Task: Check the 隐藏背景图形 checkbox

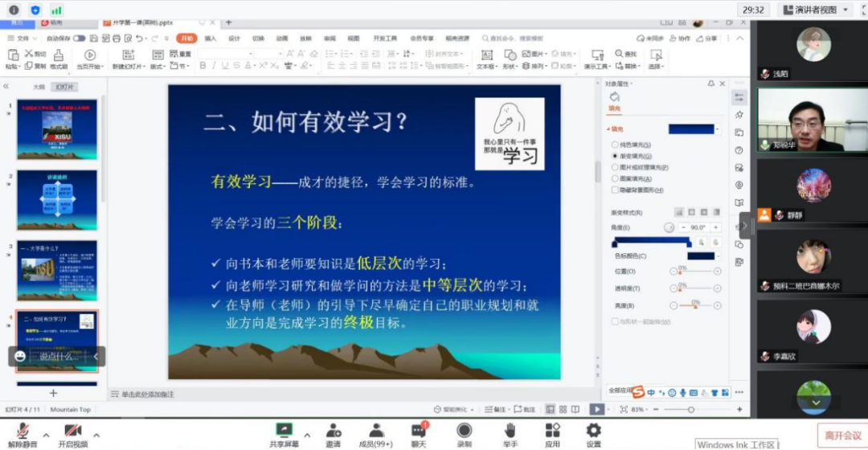Action: (x=616, y=190)
